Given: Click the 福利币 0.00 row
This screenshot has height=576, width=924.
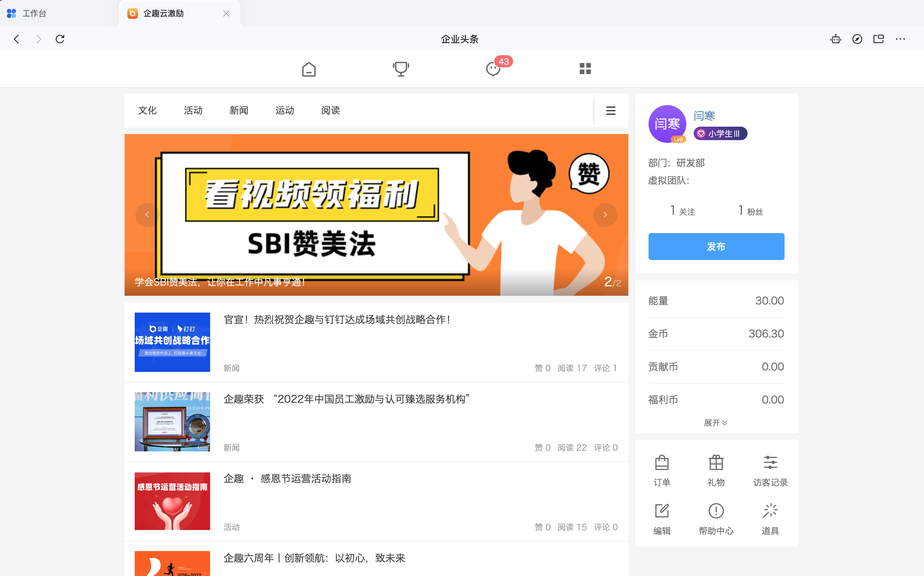Looking at the screenshot, I should (x=716, y=399).
